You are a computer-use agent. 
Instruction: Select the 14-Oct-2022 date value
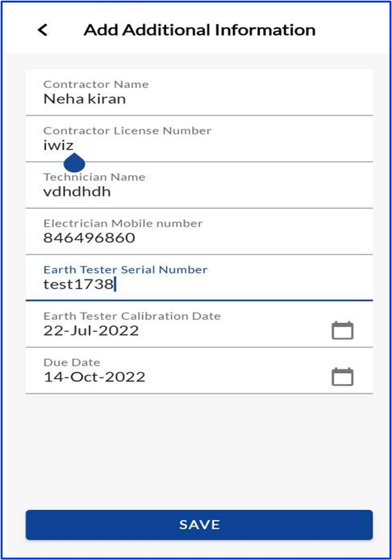point(94,377)
